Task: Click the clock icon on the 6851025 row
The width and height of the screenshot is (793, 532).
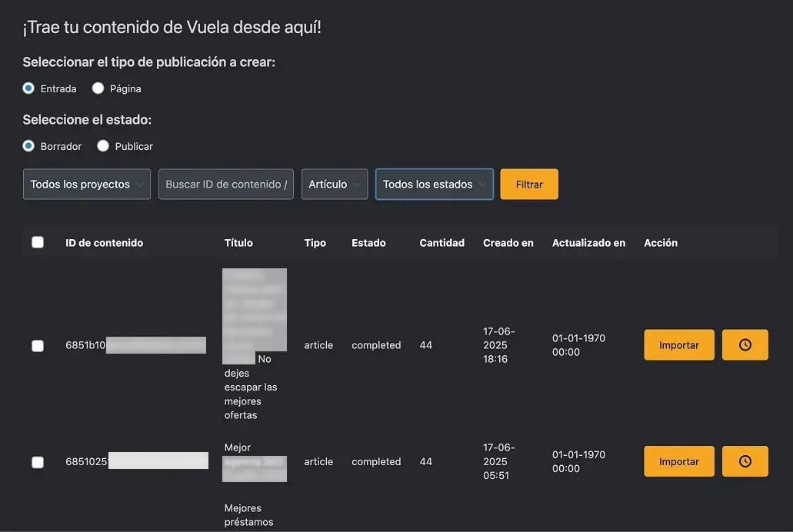Action: [744, 461]
